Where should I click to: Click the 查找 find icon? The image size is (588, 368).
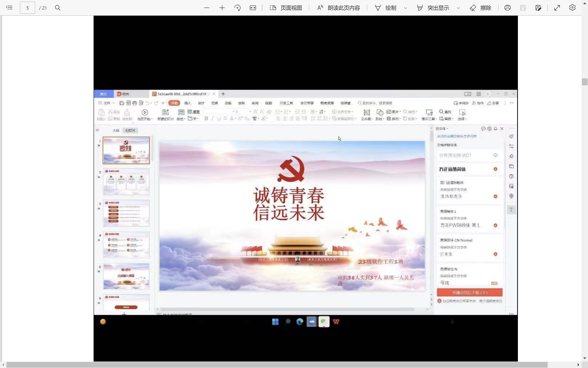[445, 112]
